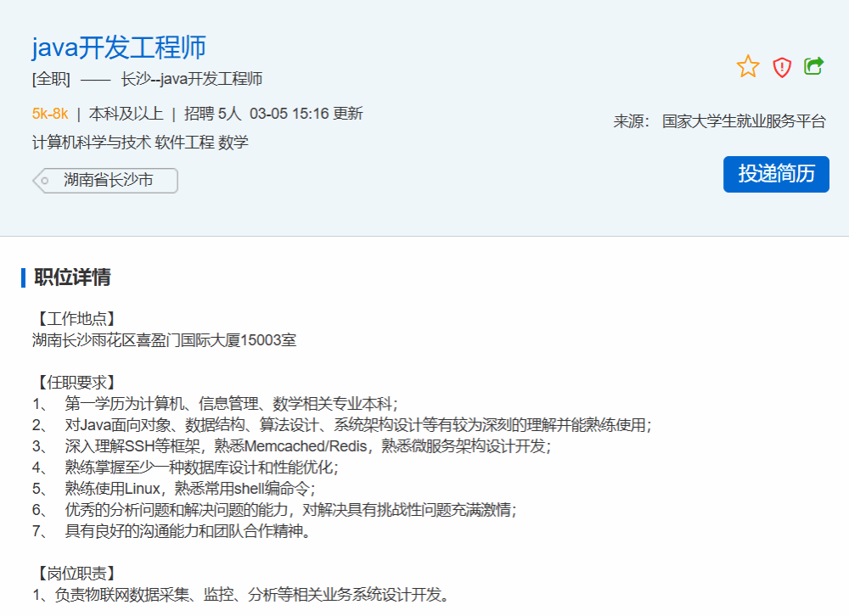Click the 长沙--java开发工程师 subtitle
849x616 pixels.
(x=192, y=80)
